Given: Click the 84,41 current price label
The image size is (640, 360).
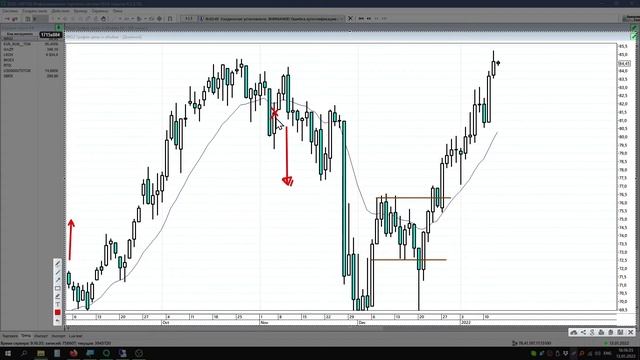Looking at the screenshot, I should 624,63.
